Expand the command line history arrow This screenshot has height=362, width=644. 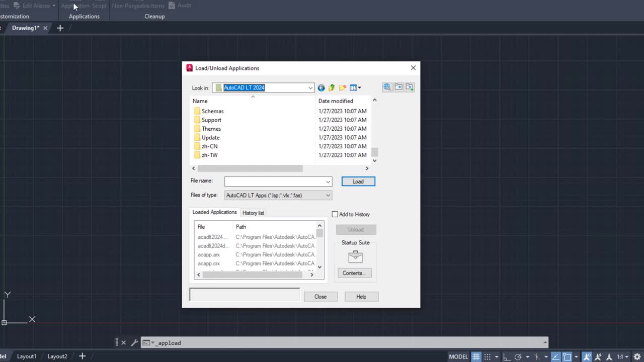point(545,342)
